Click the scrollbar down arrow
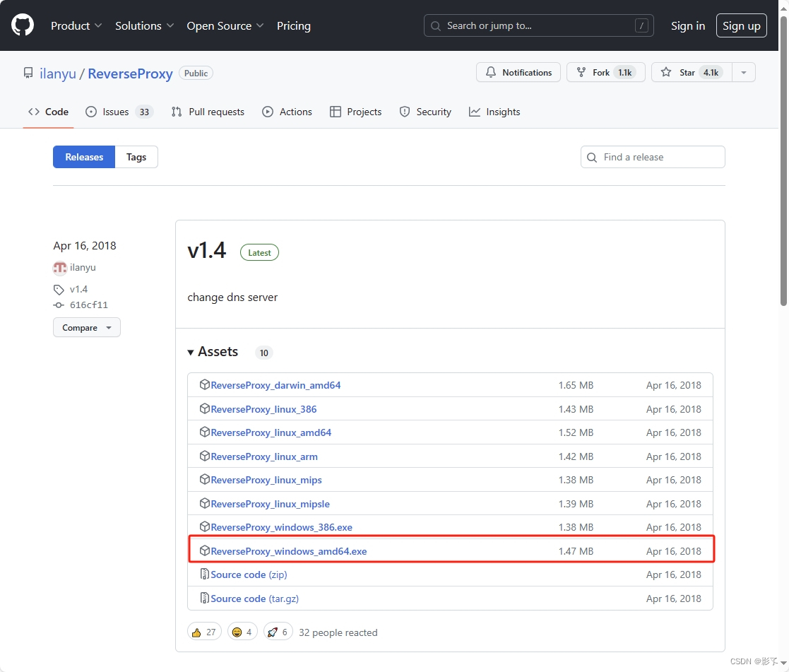 pyautogui.click(x=783, y=664)
